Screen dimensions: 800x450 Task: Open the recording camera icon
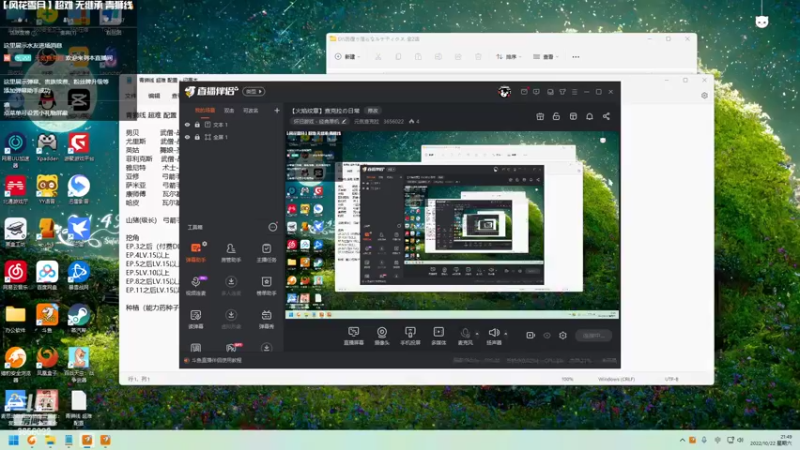(531, 335)
